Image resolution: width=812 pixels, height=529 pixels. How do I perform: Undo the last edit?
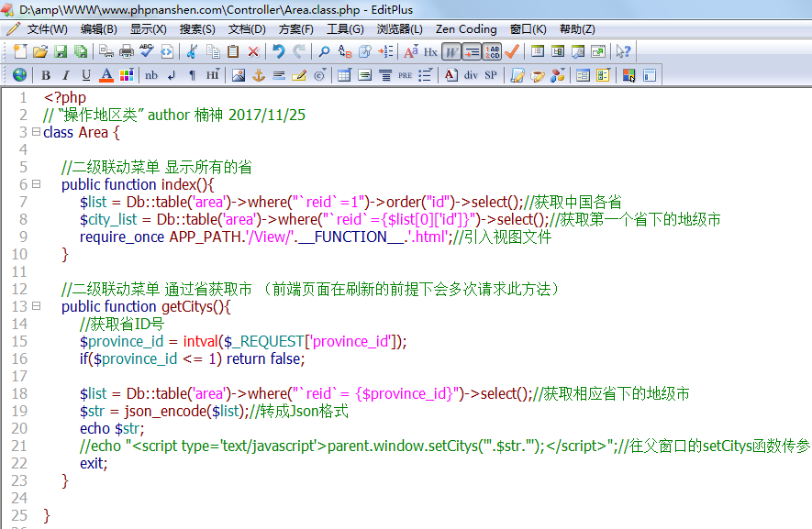[x=279, y=51]
